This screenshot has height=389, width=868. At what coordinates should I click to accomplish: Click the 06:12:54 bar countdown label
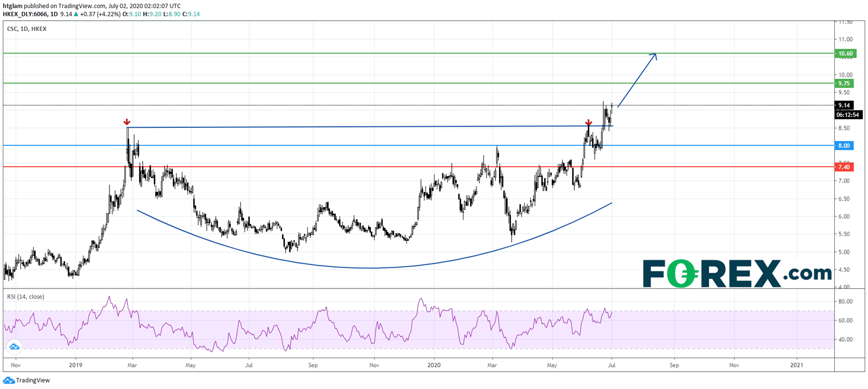(x=848, y=115)
